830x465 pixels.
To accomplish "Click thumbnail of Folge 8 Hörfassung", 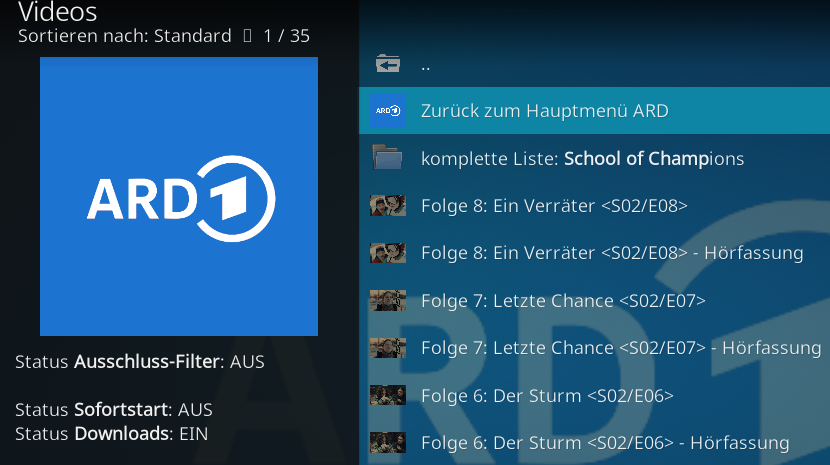I will pyautogui.click(x=387, y=253).
